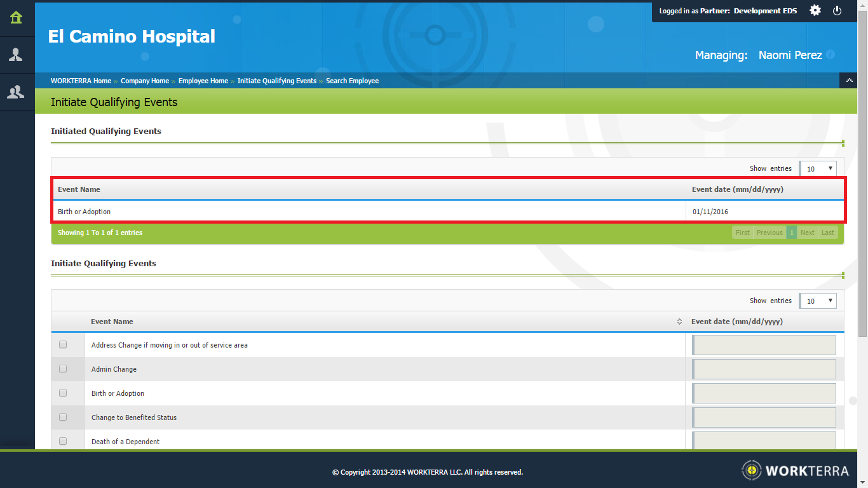868x488 pixels.
Task: Click the event date field for Admin Change
Action: 764,369
